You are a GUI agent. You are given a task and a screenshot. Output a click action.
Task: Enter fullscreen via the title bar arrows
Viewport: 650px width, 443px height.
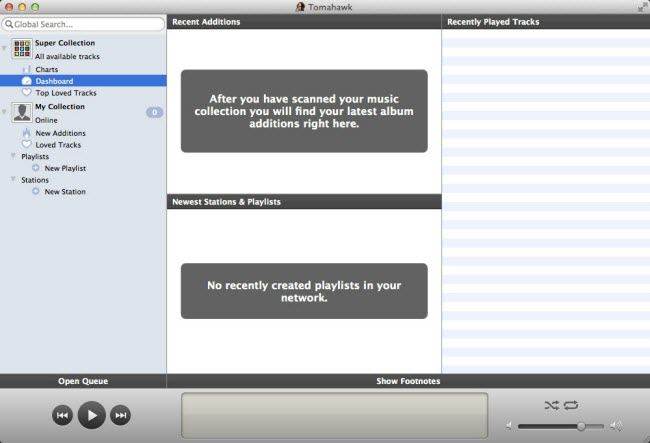coord(643,7)
